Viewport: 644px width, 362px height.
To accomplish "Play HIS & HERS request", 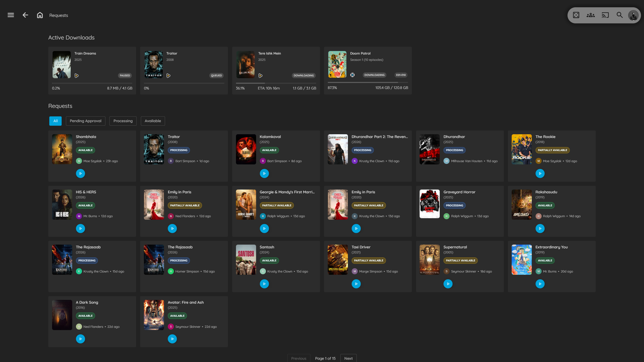I will 80,229.
